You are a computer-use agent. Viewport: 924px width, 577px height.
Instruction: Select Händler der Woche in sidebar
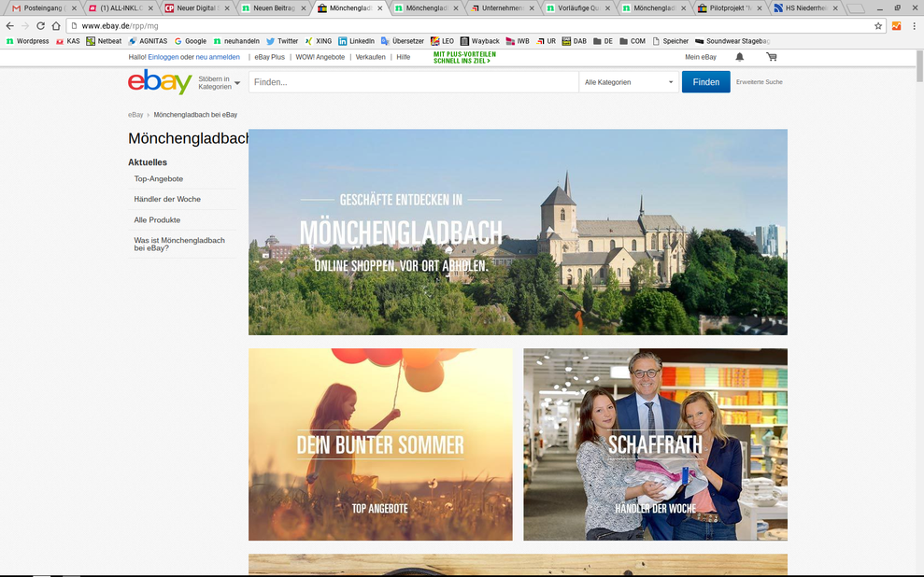click(167, 199)
